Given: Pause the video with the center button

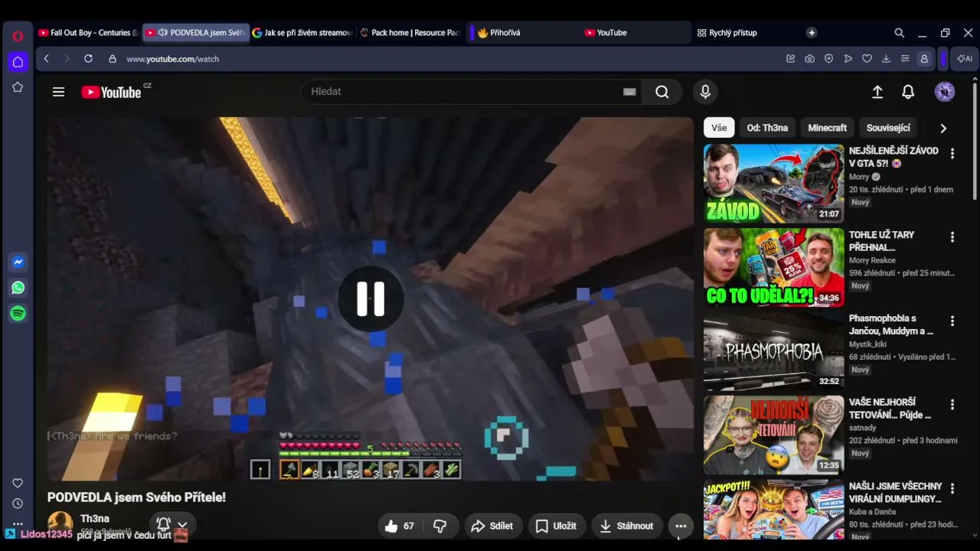Looking at the screenshot, I should click(x=371, y=298).
